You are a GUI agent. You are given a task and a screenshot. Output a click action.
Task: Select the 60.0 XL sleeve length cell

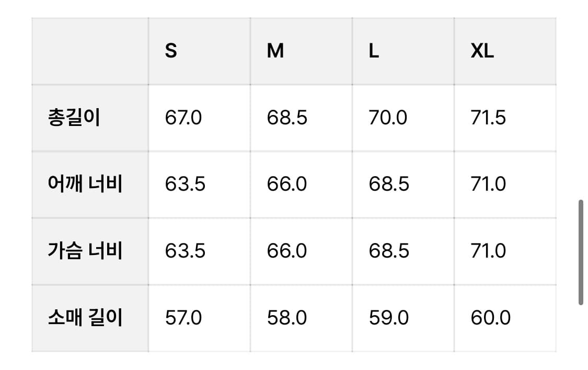point(490,318)
